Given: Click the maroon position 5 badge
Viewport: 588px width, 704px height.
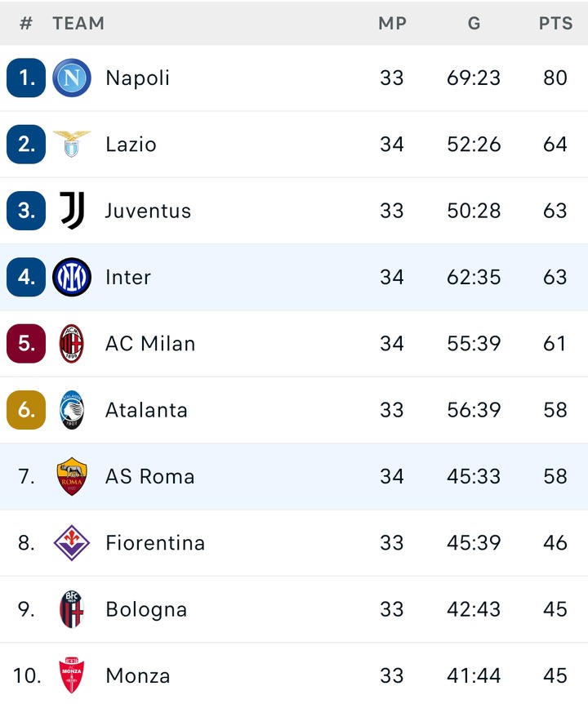Looking at the screenshot, I should (26, 344).
